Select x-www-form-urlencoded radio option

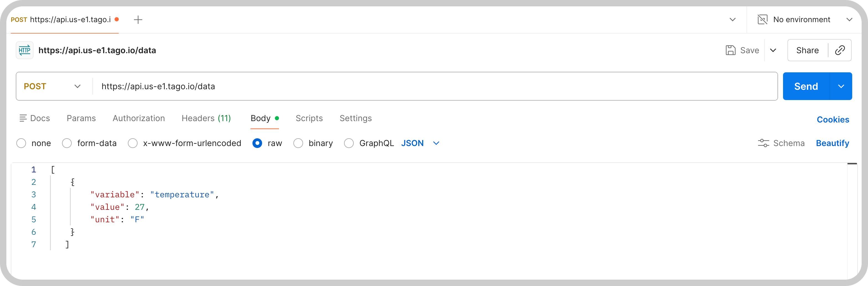133,143
